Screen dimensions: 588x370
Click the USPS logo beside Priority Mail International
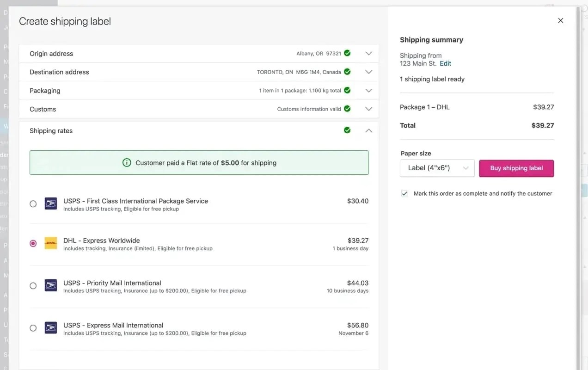point(50,285)
